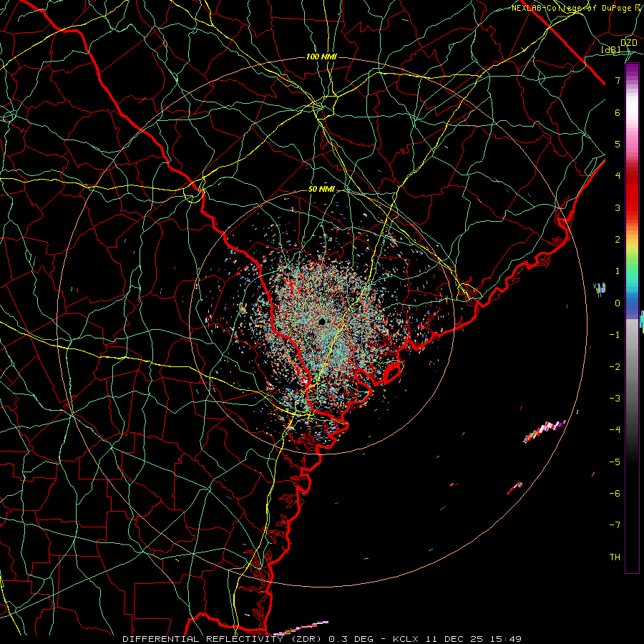Click the 50 NMI range ring label
Viewport: 644px width, 644px height.
(321, 190)
